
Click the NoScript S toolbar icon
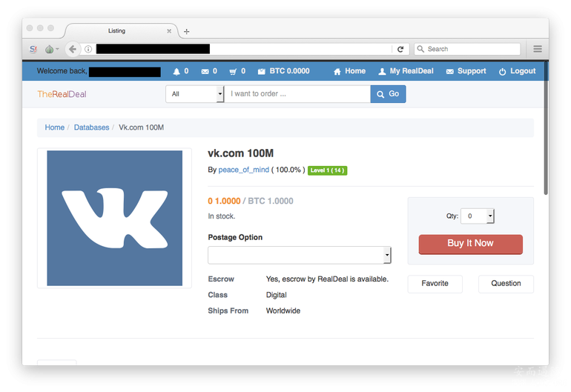[x=33, y=49]
